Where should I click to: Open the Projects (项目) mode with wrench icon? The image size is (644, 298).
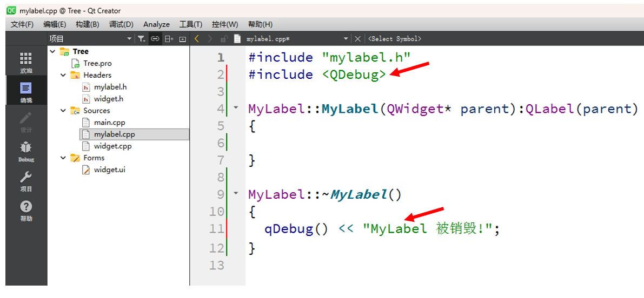tap(26, 181)
